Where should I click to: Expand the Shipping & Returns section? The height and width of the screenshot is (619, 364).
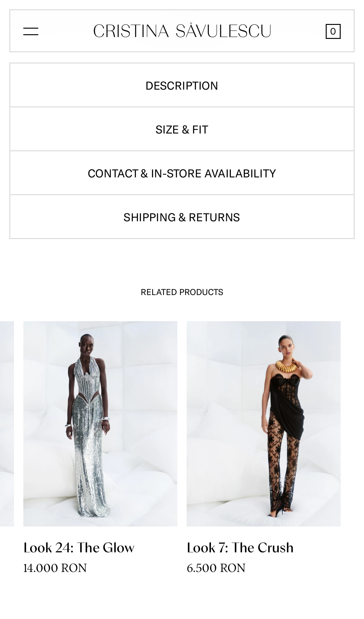tap(182, 217)
